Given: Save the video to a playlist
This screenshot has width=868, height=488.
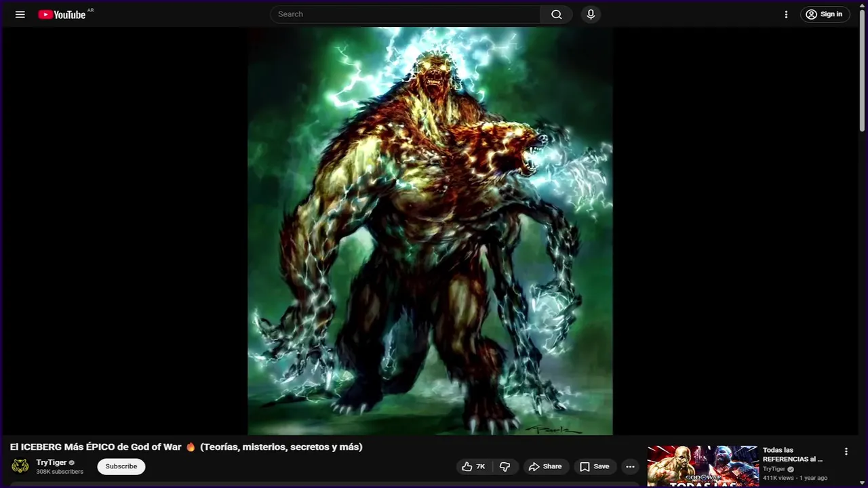Looking at the screenshot, I should click(x=594, y=466).
